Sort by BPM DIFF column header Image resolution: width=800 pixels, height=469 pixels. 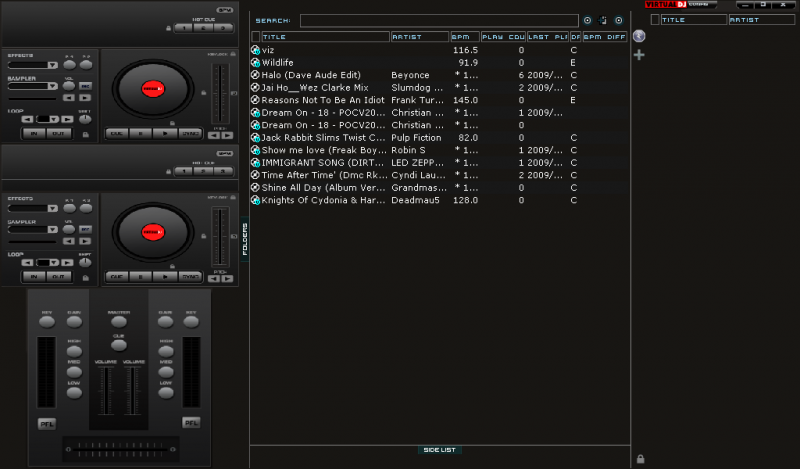pyautogui.click(x=605, y=37)
